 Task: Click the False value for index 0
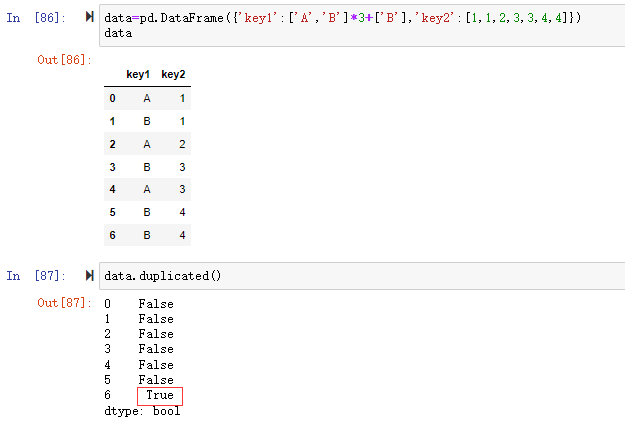pyautogui.click(x=156, y=304)
